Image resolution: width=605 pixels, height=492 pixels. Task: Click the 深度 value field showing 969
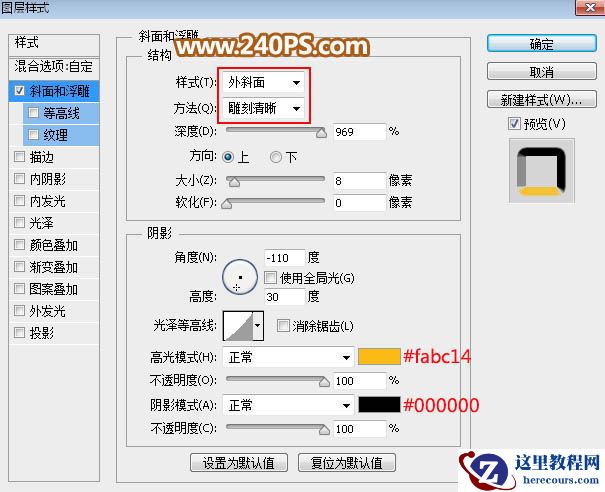(x=359, y=132)
